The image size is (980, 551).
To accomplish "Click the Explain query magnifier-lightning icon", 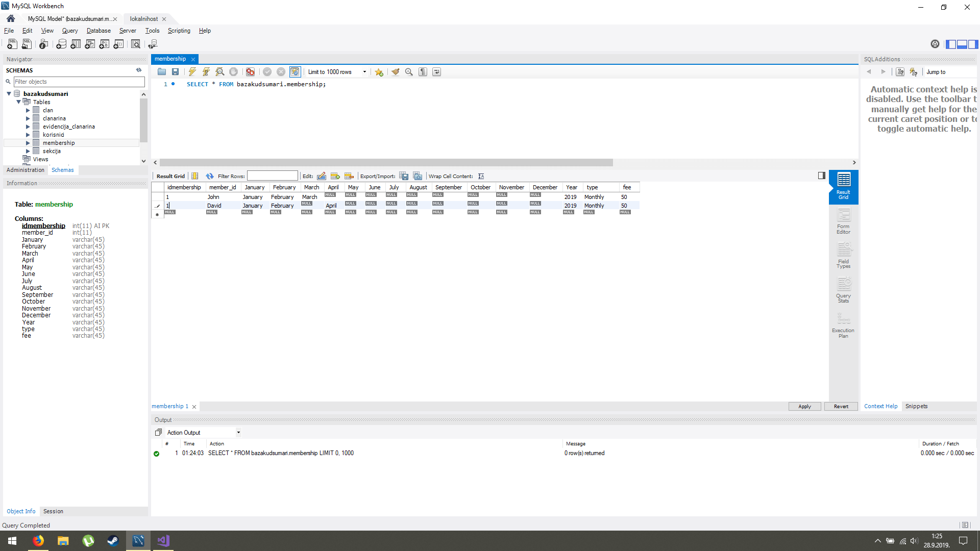I will click(220, 72).
